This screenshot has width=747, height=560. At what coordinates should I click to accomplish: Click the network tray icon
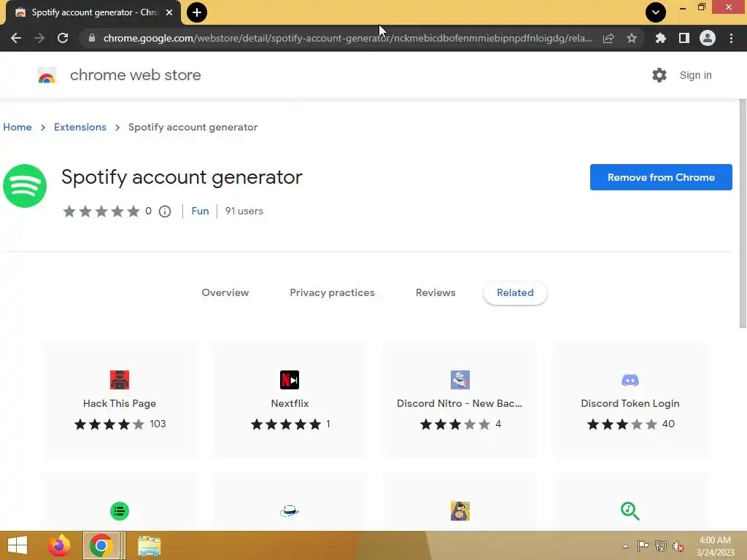pos(661,546)
